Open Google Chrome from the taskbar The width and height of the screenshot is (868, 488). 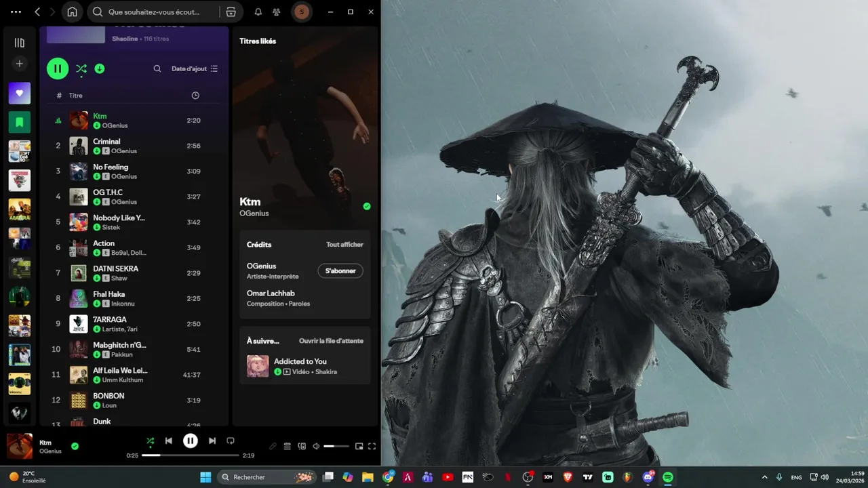click(387, 477)
